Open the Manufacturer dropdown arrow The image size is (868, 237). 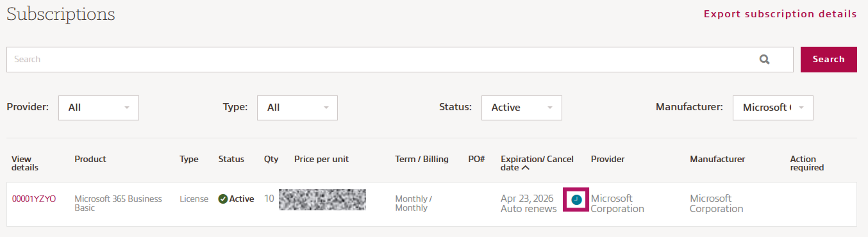click(x=801, y=107)
